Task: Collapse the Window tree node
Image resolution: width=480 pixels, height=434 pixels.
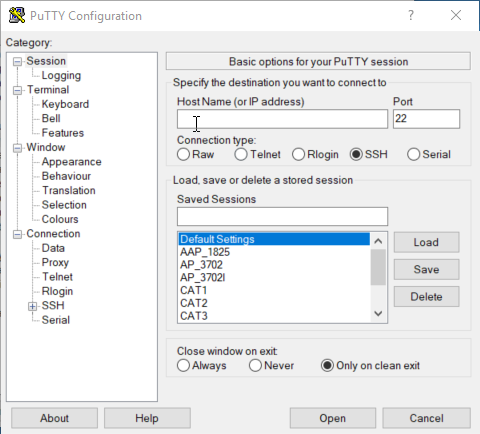Action: click(x=17, y=148)
